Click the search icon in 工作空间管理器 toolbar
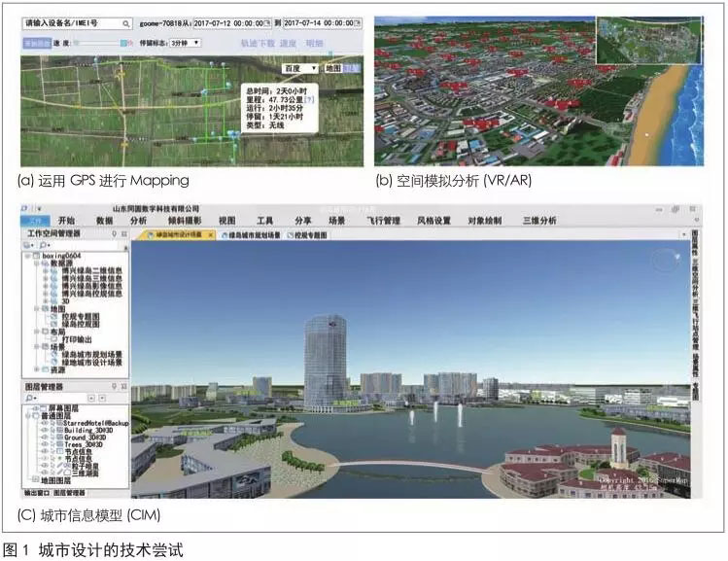This screenshot has width=728, height=561. click(x=45, y=245)
